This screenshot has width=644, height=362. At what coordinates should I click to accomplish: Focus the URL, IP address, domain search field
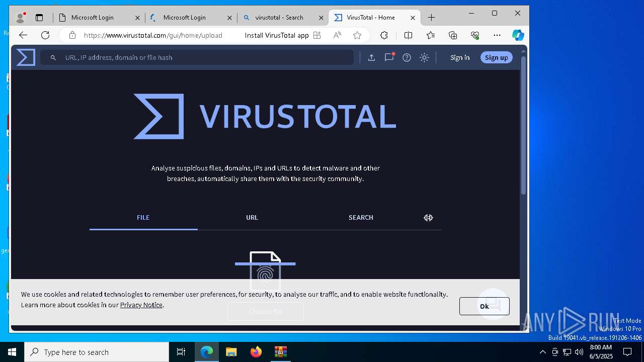[197, 57]
